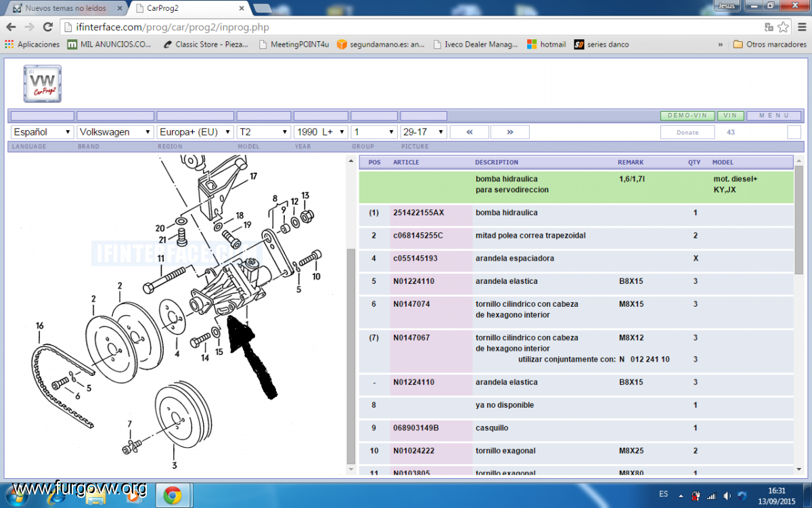Click the green VIN button
The image size is (812, 508).
click(x=731, y=116)
